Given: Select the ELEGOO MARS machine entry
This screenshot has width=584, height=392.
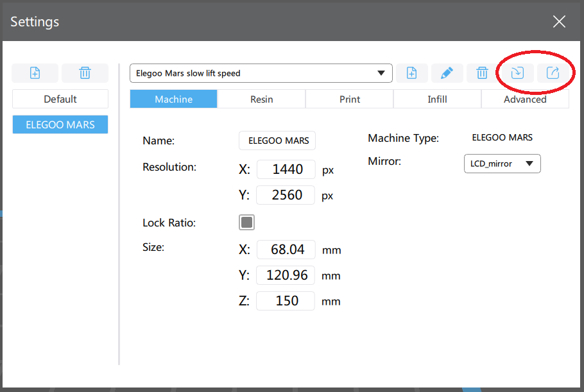Looking at the screenshot, I should click(x=60, y=124).
